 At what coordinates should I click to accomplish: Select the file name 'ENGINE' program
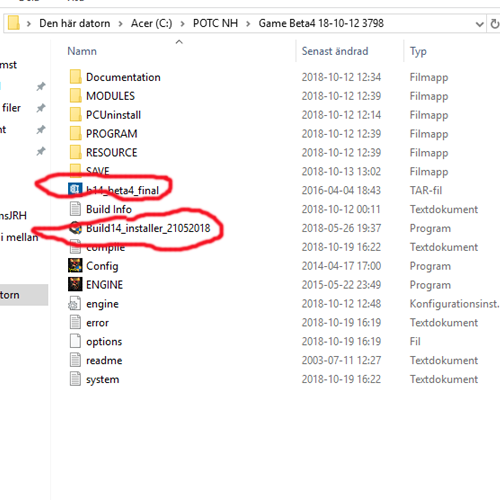104,285
